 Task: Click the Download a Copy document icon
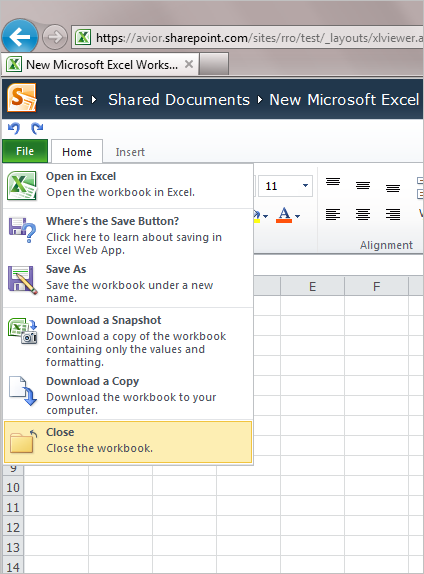[x=23, y=390]
